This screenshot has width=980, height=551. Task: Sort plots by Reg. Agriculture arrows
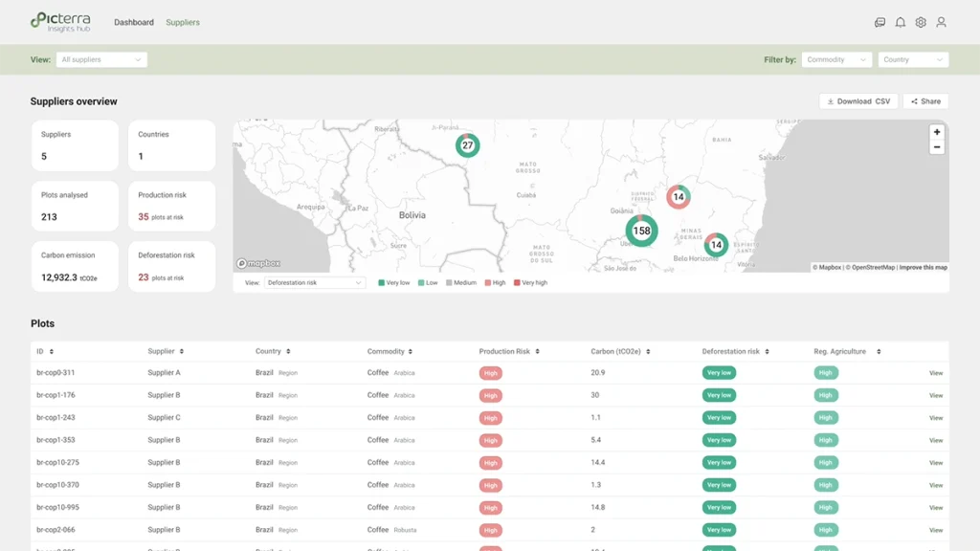point(879,352)
